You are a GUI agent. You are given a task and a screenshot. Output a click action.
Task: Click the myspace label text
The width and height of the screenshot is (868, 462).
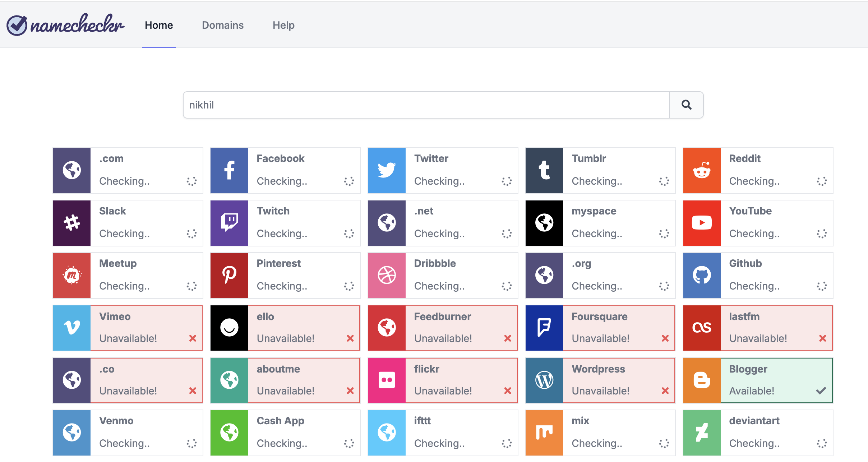coord(594,211)
